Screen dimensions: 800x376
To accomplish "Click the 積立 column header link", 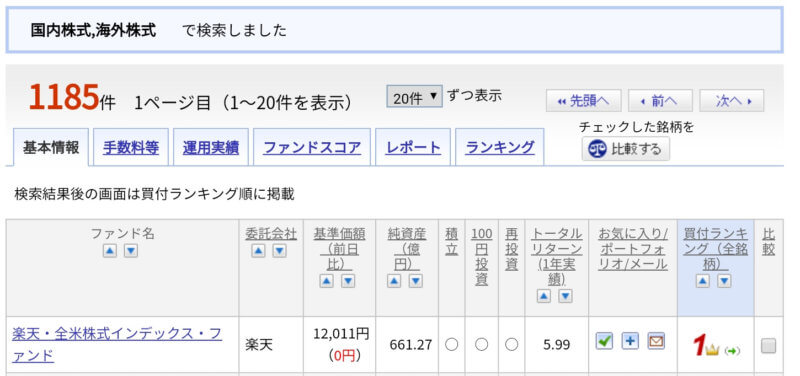I will [452, 242].
